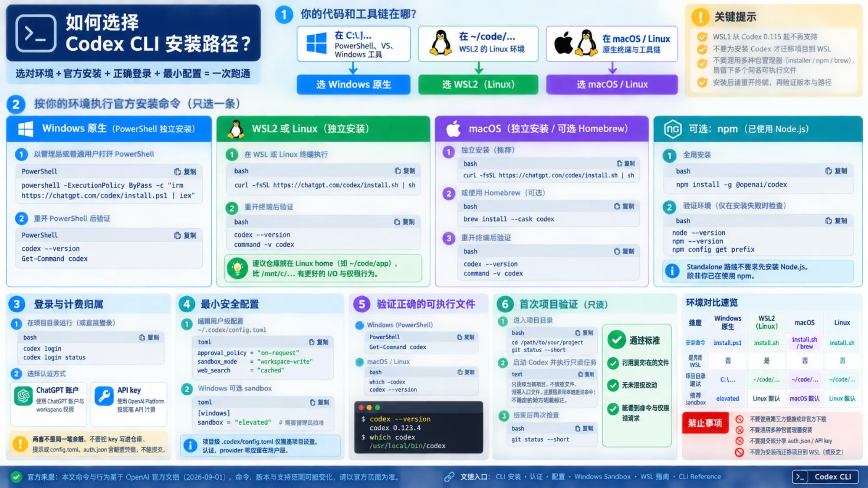Open the Windows Sandbox docs link
Viewport: 868px width, 488px height.
tap(602, 477)
